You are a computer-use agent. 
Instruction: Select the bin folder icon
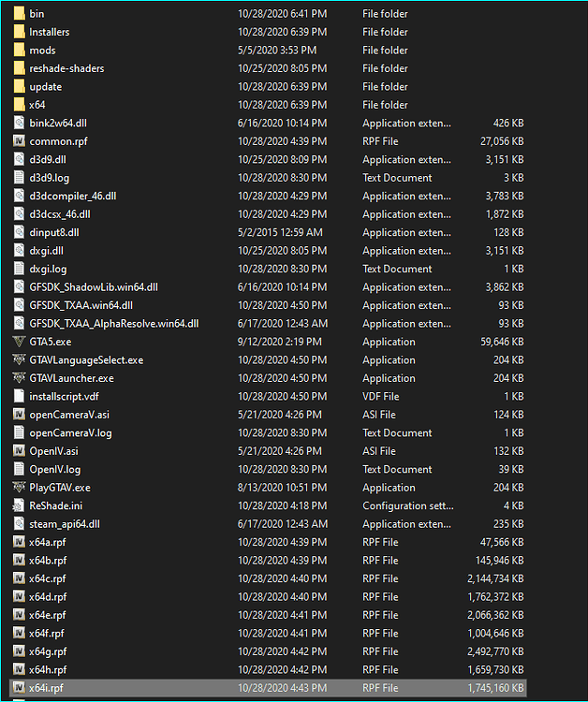tap(20, 13)
